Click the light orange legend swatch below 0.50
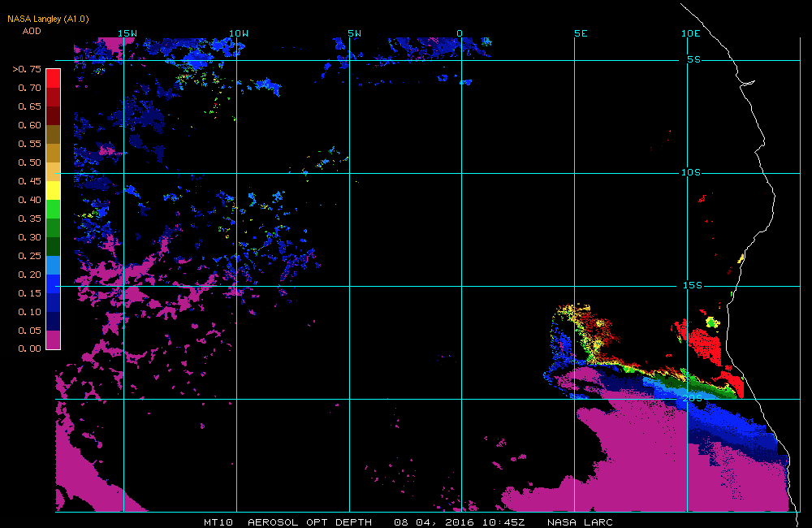 (x=54, y=171)
